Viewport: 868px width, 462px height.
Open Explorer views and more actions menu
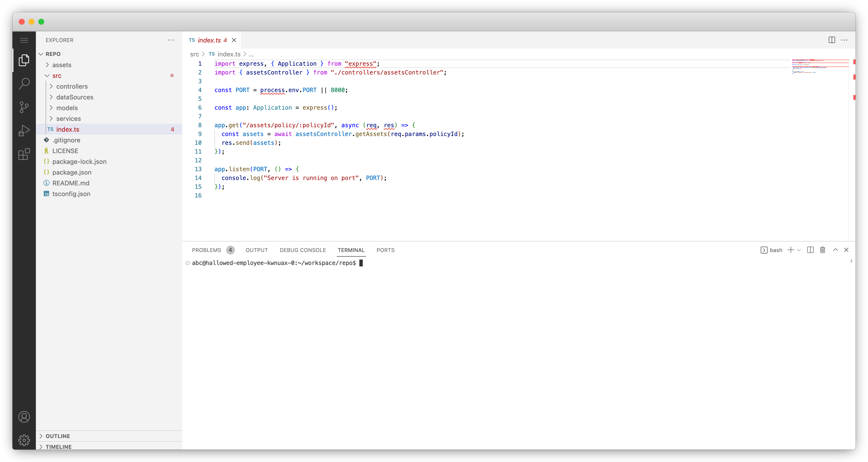click(171, 40)
